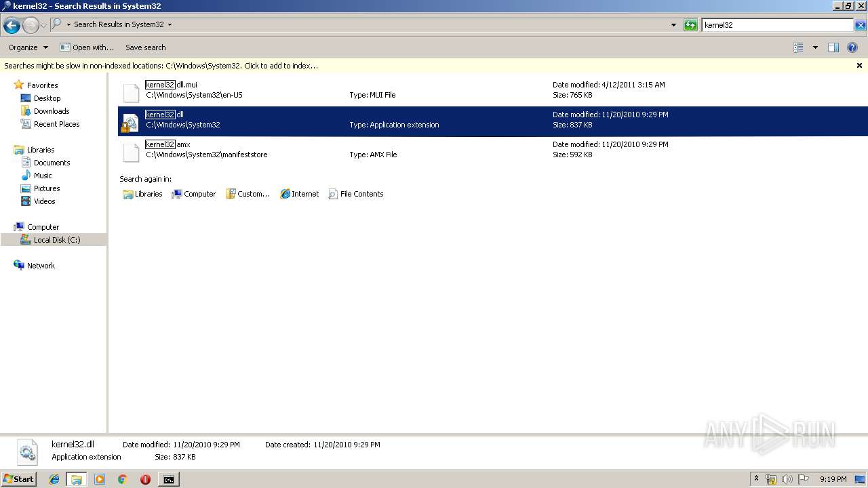The height and width of the screenshot is (488, 868).
Task: Dismiss the slow search info bar
Action: point(859,66)
